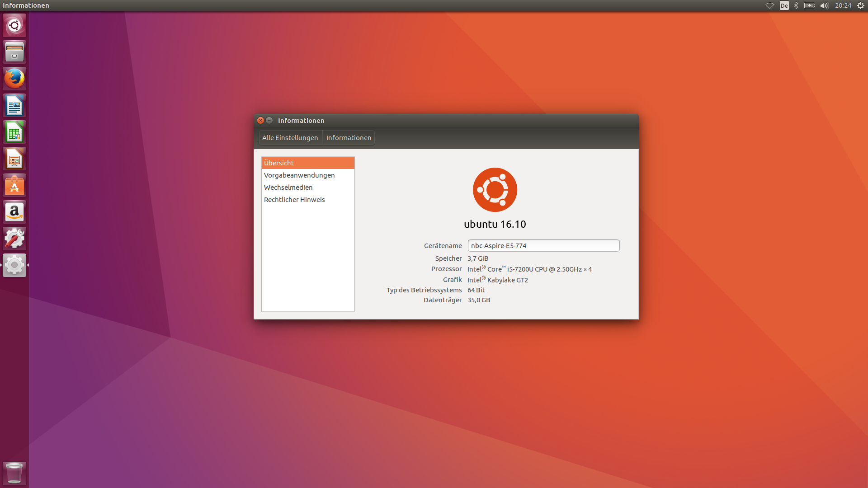Open the Wi-Fi network indicator menu
868x488 pixels.
tap(769, 5)
